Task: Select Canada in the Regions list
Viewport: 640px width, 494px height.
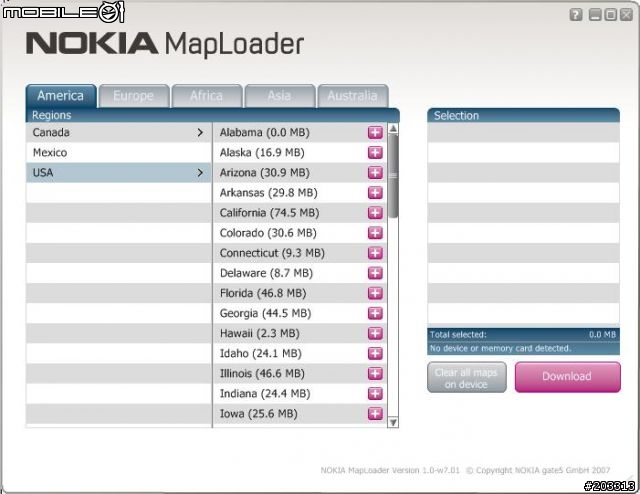Action: click(x=118, y=133)
